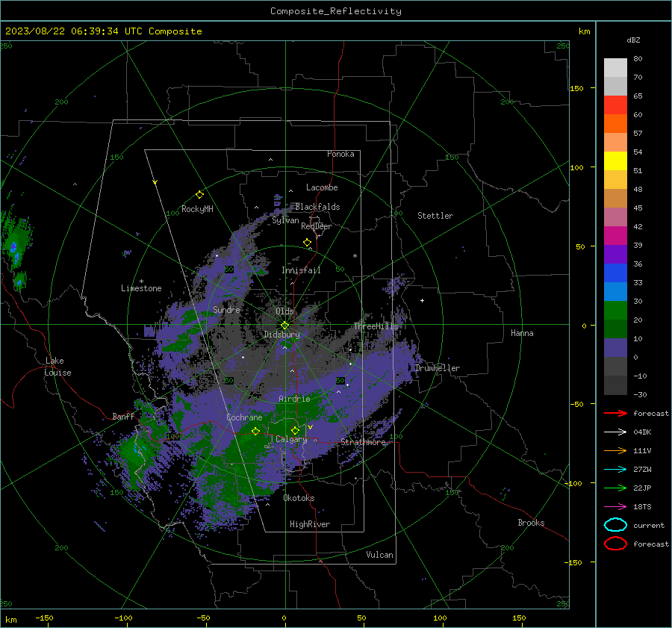This screenshot has height=628, width=672.
Task: Click the Didsbury city label
Action: click(281, 335)
